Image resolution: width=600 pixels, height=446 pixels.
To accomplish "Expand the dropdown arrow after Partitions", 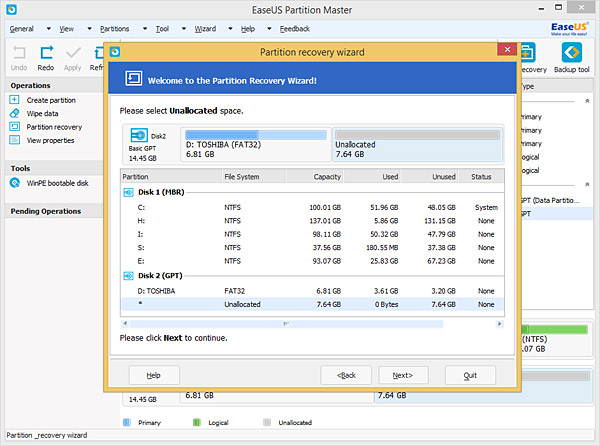I will [x=145, y=29].
